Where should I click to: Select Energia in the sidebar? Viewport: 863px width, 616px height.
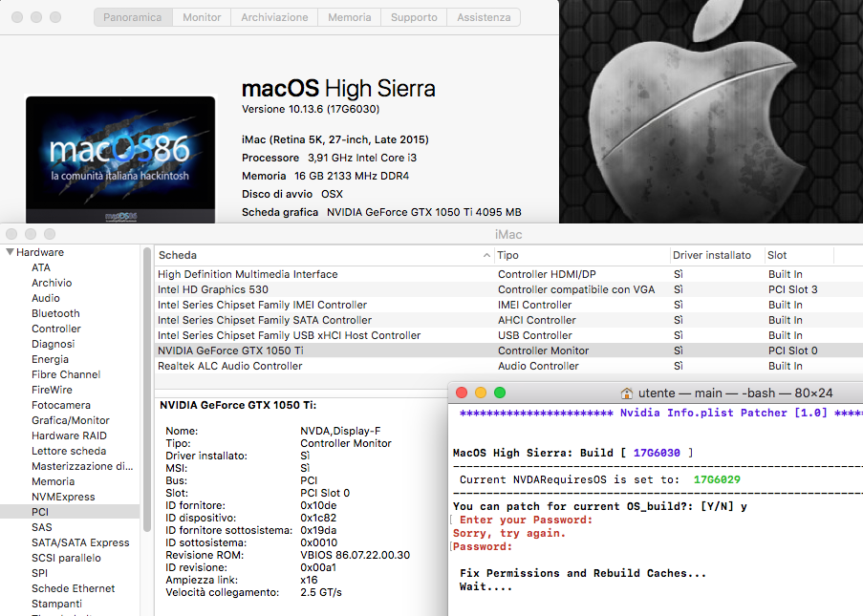tap(50, 359)
